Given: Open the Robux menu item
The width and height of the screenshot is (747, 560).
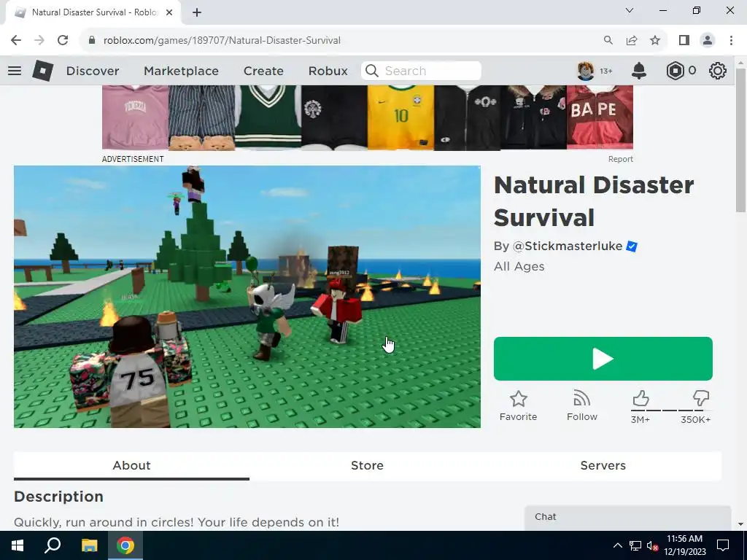Looking at the screenshot, I should click(x=328, y=71).
